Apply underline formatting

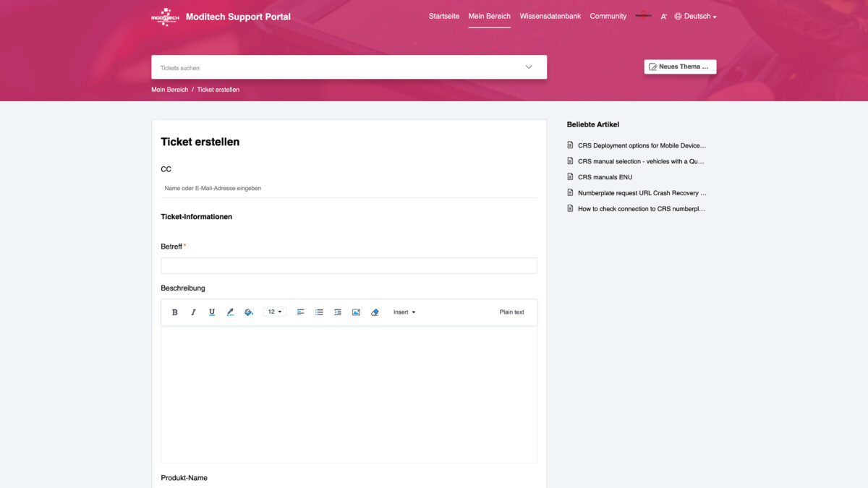[x=211, y=312]
